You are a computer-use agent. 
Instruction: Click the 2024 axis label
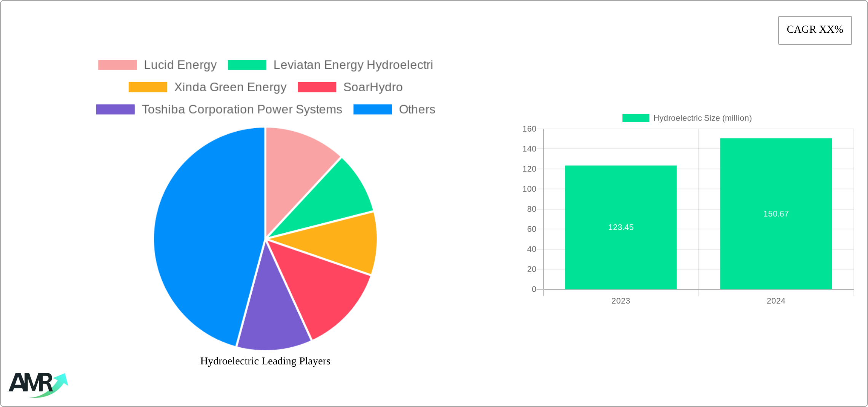point(775,301)
